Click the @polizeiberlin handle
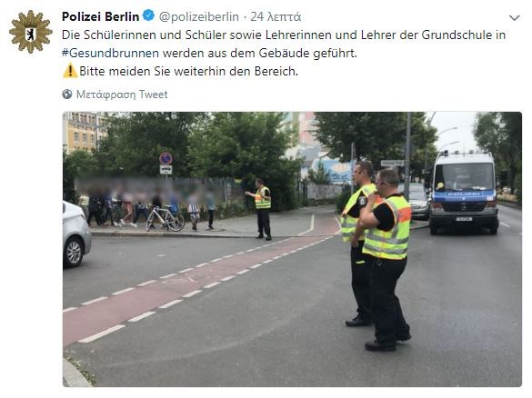Viewport: 532px width, 398px height. [x=199, y=16]
